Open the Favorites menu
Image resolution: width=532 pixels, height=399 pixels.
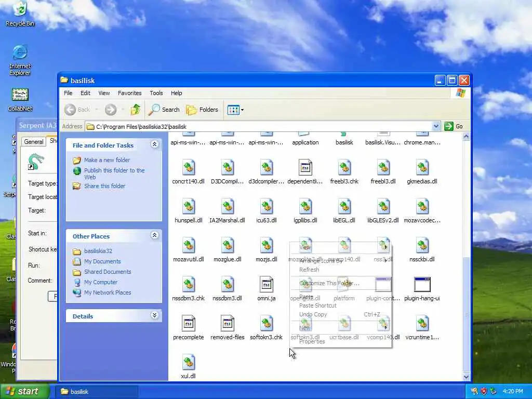tap(129, 93)
